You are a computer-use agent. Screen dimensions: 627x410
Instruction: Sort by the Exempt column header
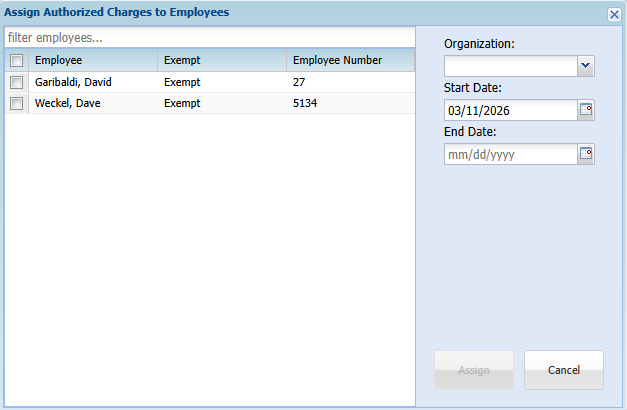pos(220,60)
